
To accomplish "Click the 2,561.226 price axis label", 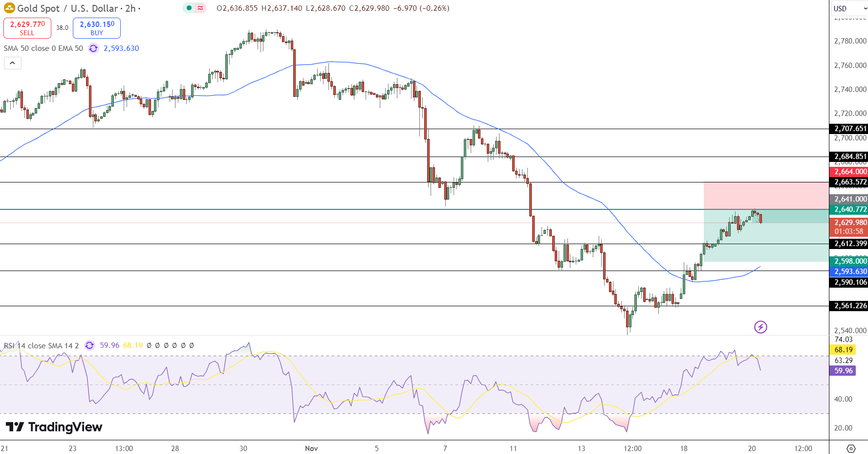I will point(849,306).
